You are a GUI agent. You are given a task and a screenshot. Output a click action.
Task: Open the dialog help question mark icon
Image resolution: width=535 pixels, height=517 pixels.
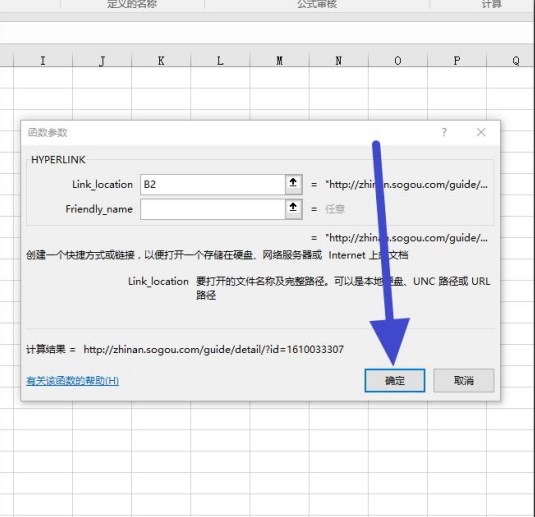pyautogui.click(x=444, y=132)
